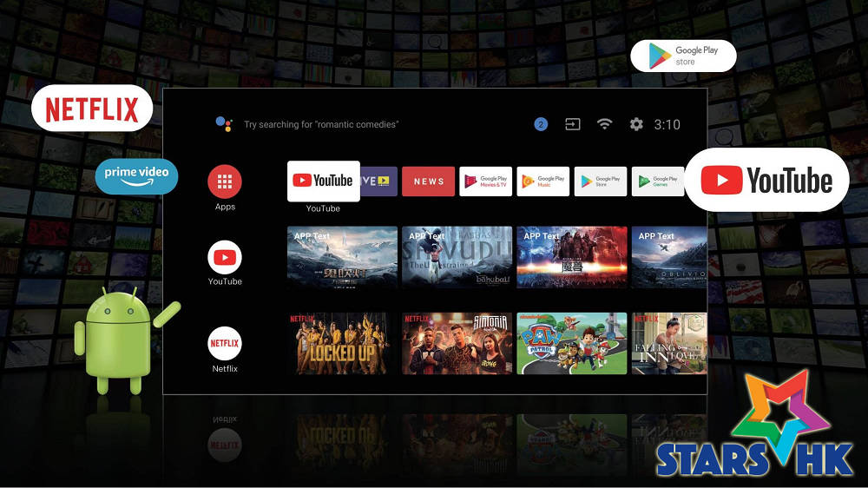Play the Oblivion movie thumbnail
The image size is (868, 488).
coord(669,257)
